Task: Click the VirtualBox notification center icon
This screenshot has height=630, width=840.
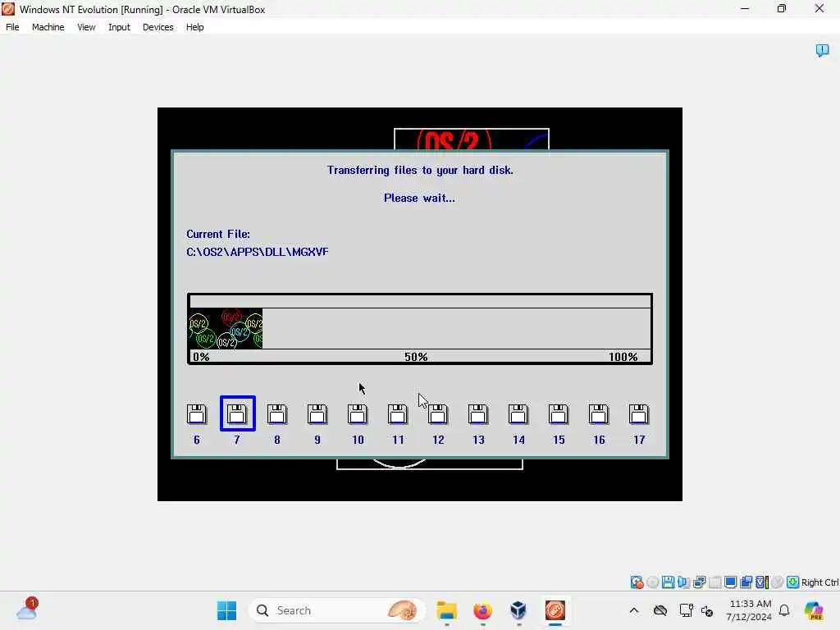Action: pyautogui.click(x=822, y=50)
